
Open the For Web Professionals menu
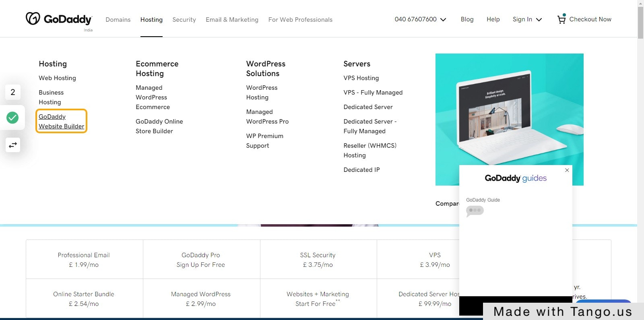coord(300,20)
